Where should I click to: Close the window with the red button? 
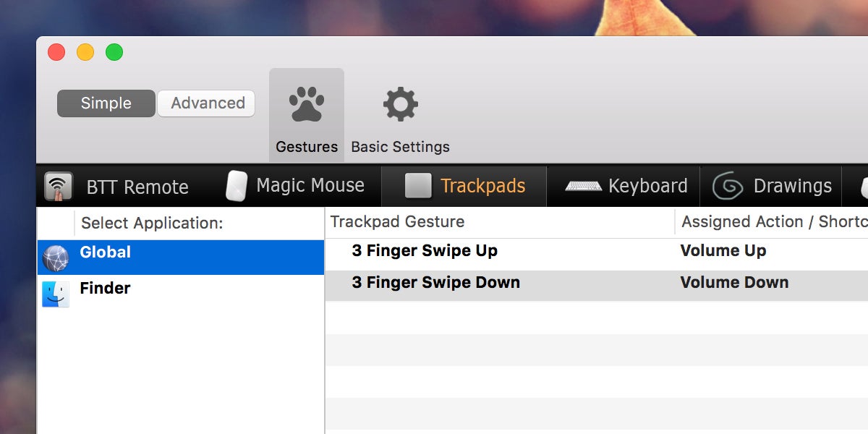[56, 52]
